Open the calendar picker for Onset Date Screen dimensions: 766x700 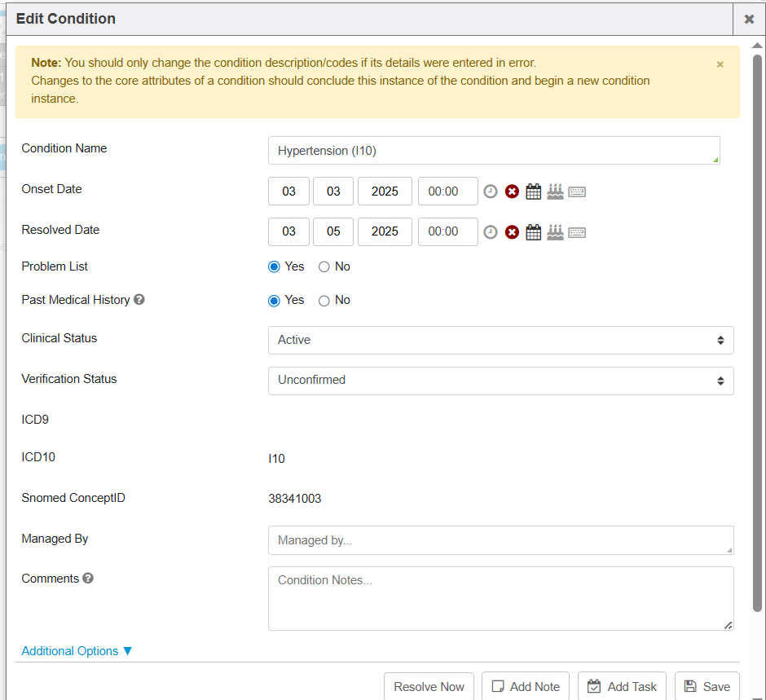point(534,192)
